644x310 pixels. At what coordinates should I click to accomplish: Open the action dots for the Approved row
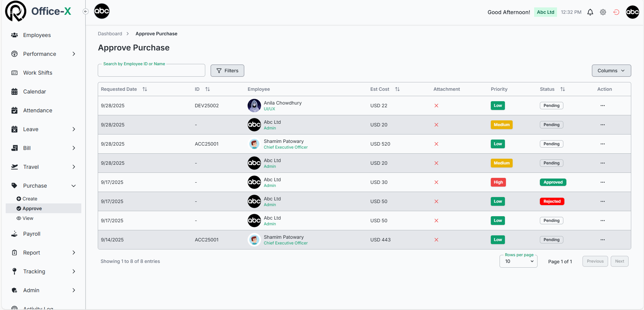602,182
